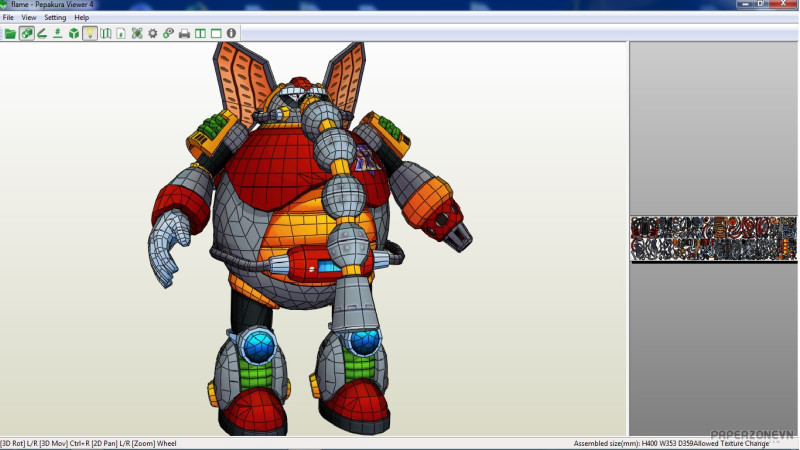Click the Assembled size H400 W353 text
This screenshot has width=800, height=450.
tap(633, 444)
